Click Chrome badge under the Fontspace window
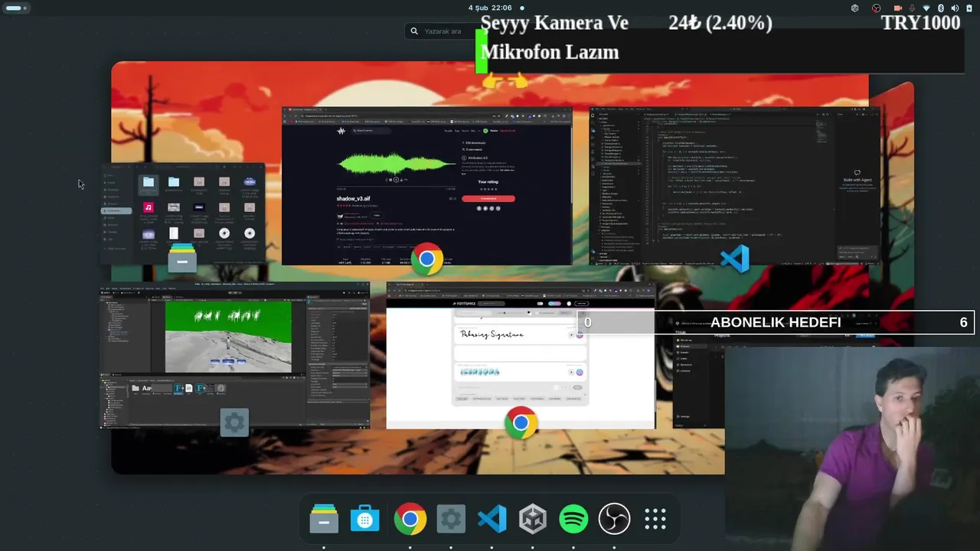980x551 pixels. click(521, 423)
